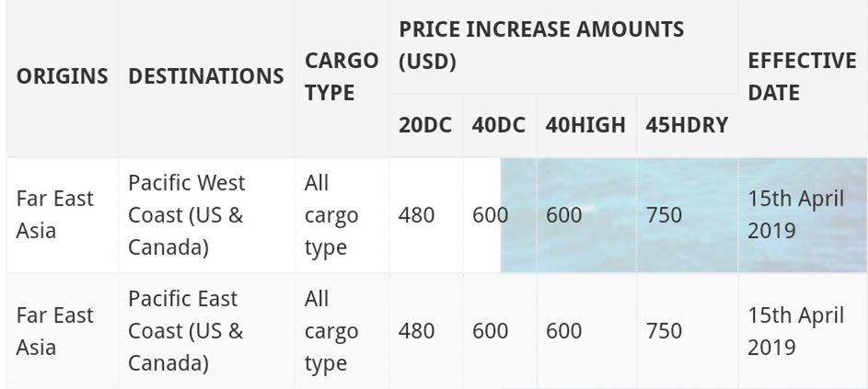Click the DESTINATIONS column header

pos(206,76)
